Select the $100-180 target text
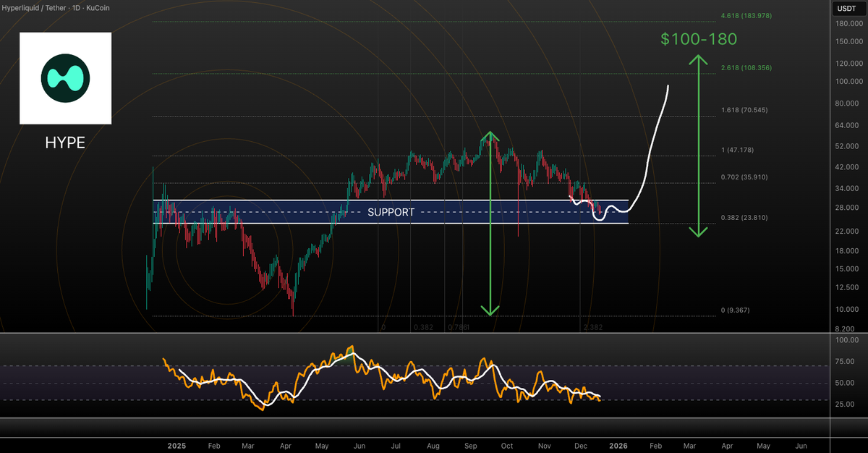 pyautogui.click(x=698, y=39)
